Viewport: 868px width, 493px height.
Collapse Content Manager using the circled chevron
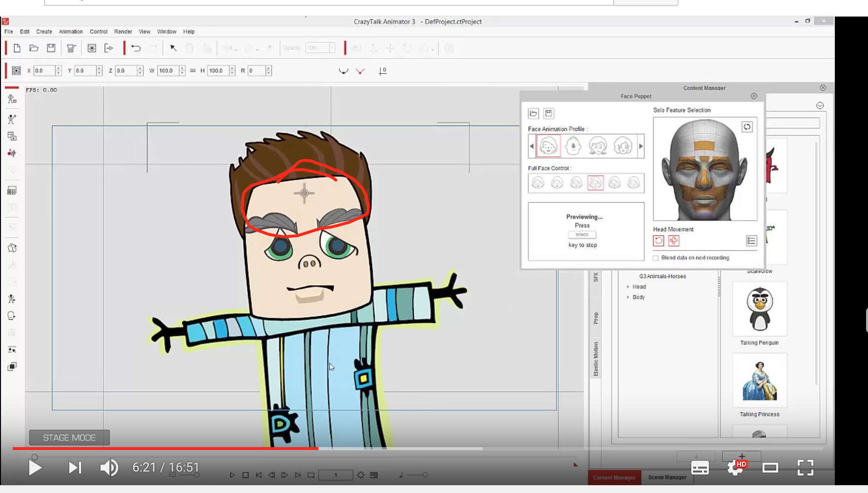[820, 105]
